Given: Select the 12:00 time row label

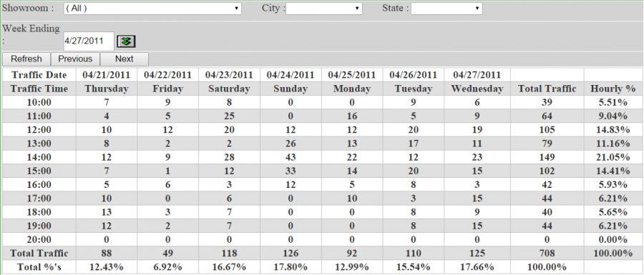Looking at the screenshot, I should [39, 130].
